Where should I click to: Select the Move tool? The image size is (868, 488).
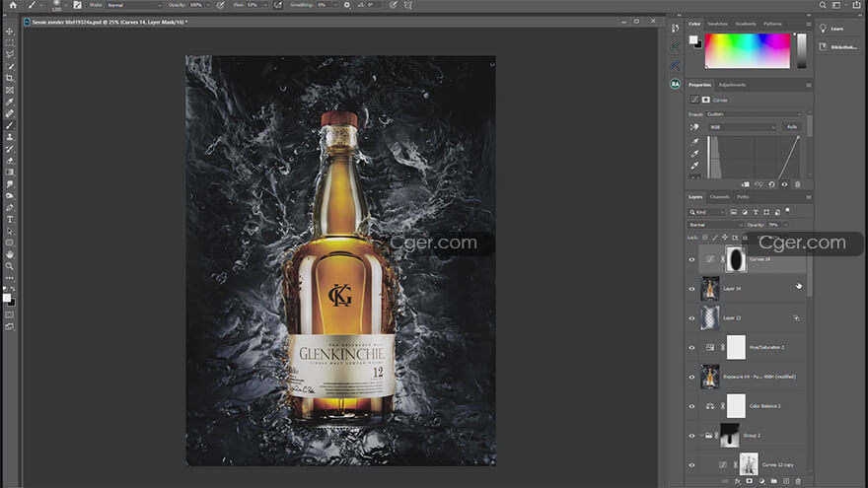(x=10, y=31)
